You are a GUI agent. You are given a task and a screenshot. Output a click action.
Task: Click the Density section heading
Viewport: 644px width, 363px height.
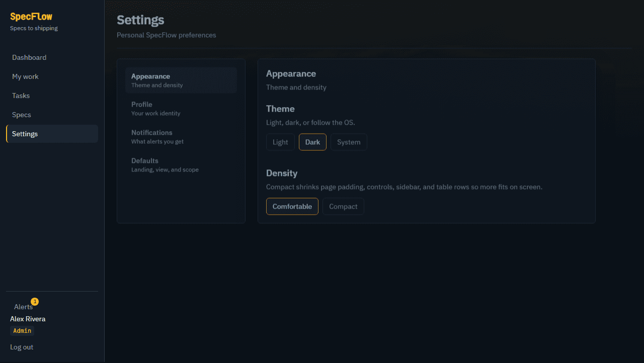click(282, 173)
